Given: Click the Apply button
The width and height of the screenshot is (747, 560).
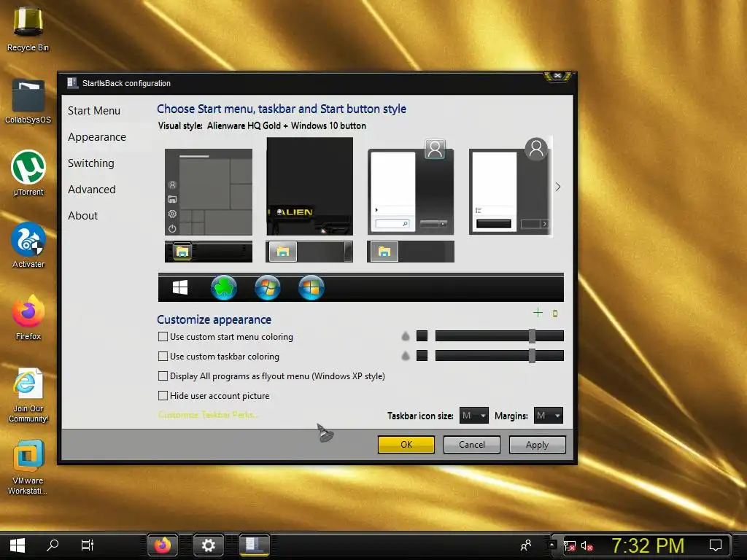Looking at the screenshot, I should pos(538,445).
